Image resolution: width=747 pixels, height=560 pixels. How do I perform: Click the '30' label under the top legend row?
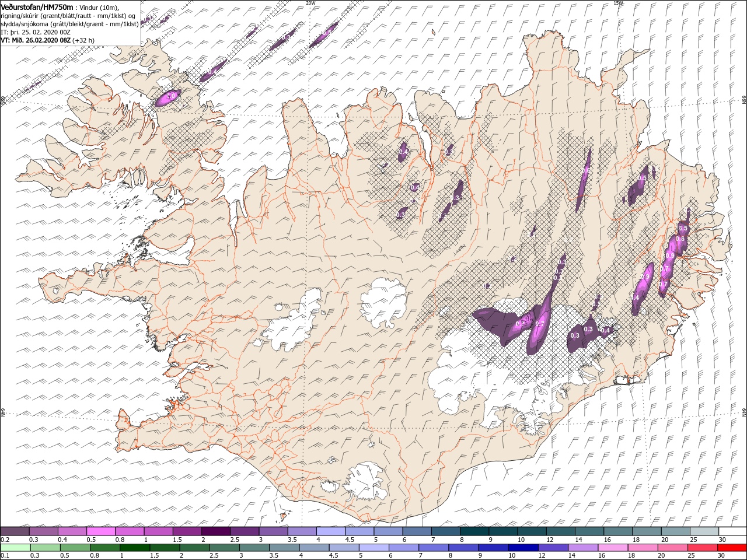pyautogui.click(x=722, y=540)
